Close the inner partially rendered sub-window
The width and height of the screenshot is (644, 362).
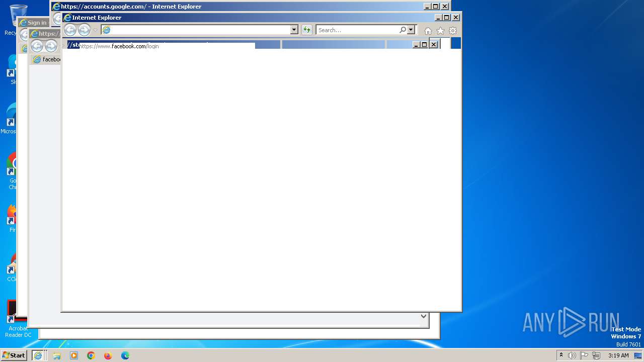click(x=433, y=45)
